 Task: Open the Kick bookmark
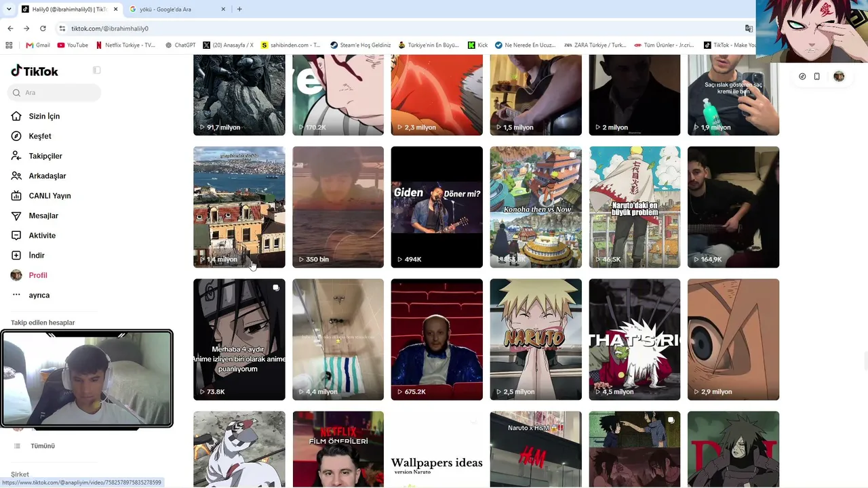click(477, 45)
